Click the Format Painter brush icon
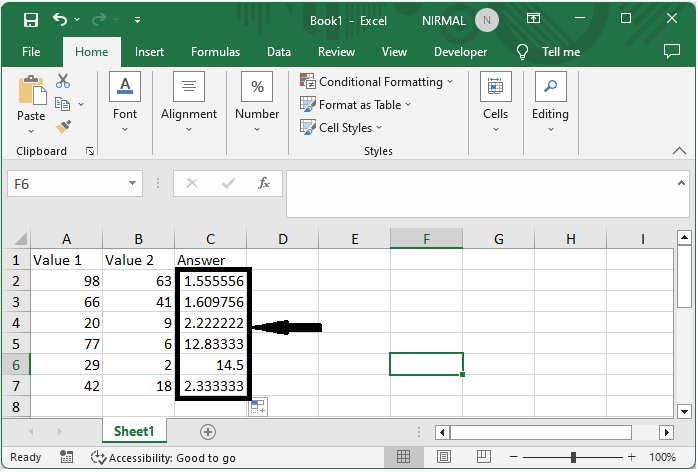This screenshot has width=698, height=472. [63, 127]
